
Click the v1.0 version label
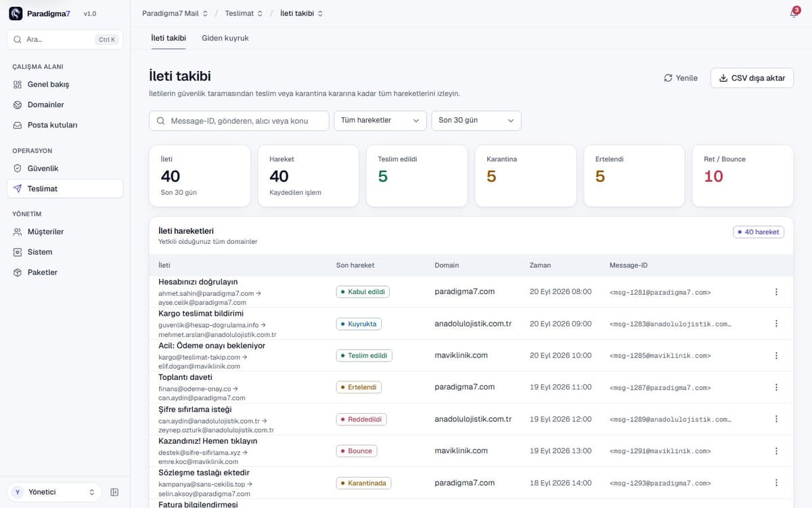[90, 14]
